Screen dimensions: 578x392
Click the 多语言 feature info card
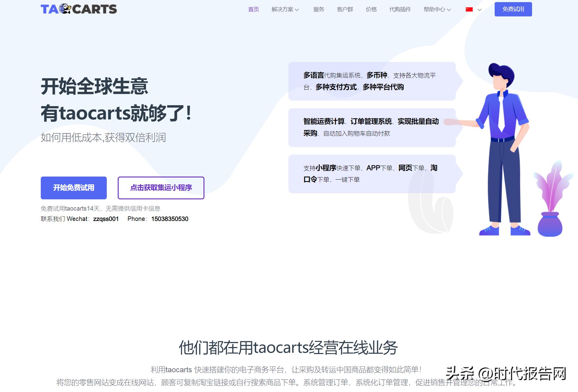pos(371,81)
